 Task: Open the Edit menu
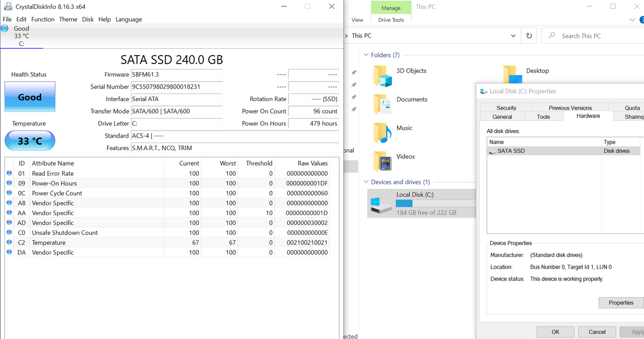(x=21, y=19)
